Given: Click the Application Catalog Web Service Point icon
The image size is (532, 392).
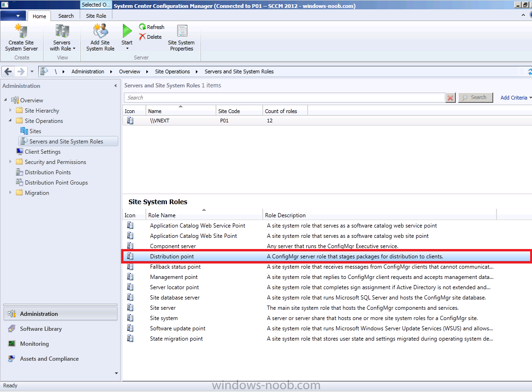Looking at the screenshot, I should 130,226.
